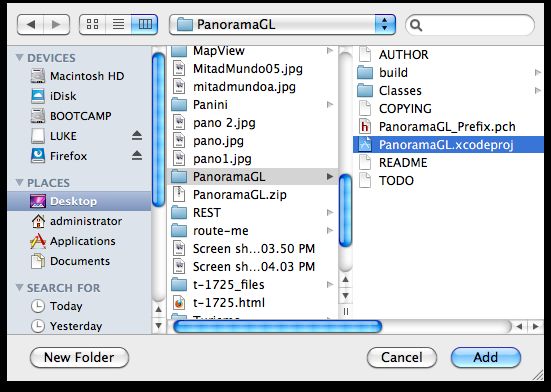Select the COPYING file icon
Image resolution: width=551 pixels, height=392 pixels.
pos(365,109)
